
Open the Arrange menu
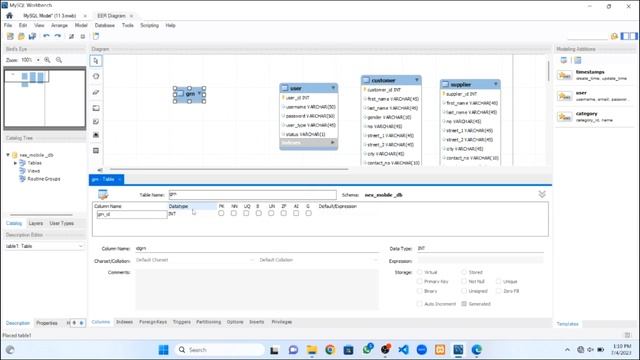(59, 25)
